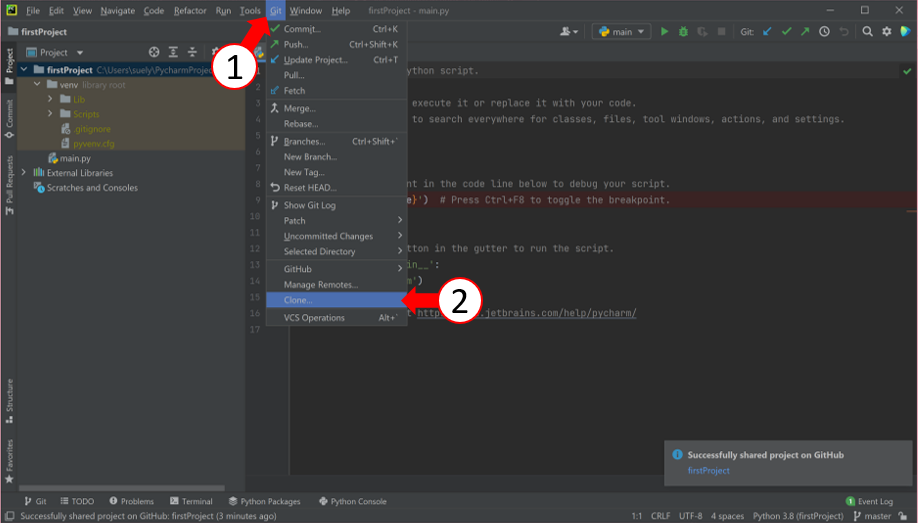Open firstProject link in the GitHub notification
This screenshot has height=523, width=918.
[x=708, y=470]
